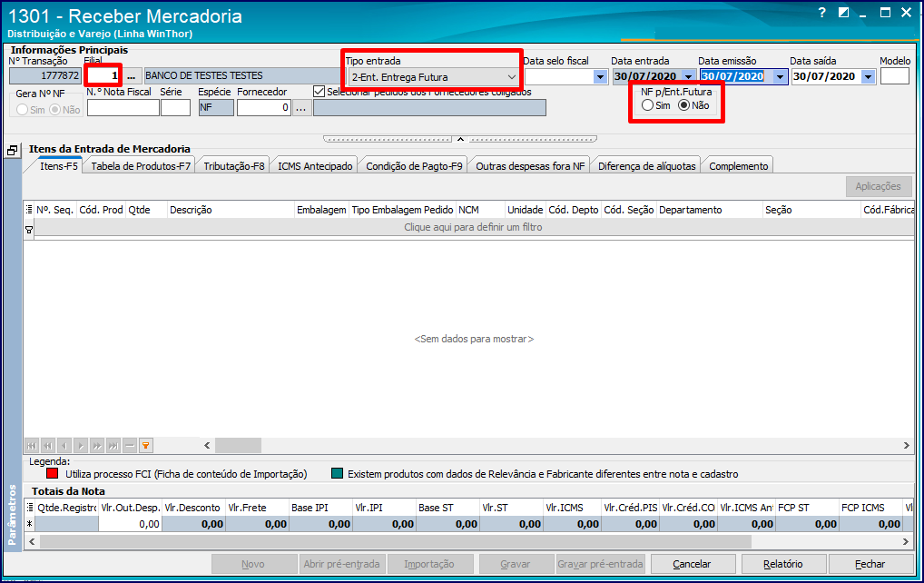
Task: Open the Tabela de Produtos-F7 tab
Action: (141, 166)
